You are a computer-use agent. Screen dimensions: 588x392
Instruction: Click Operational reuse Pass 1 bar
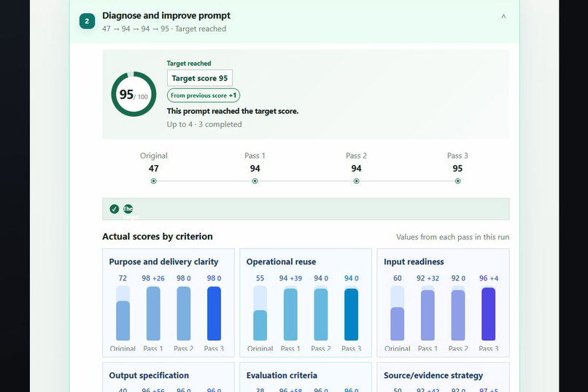(290, 313)
